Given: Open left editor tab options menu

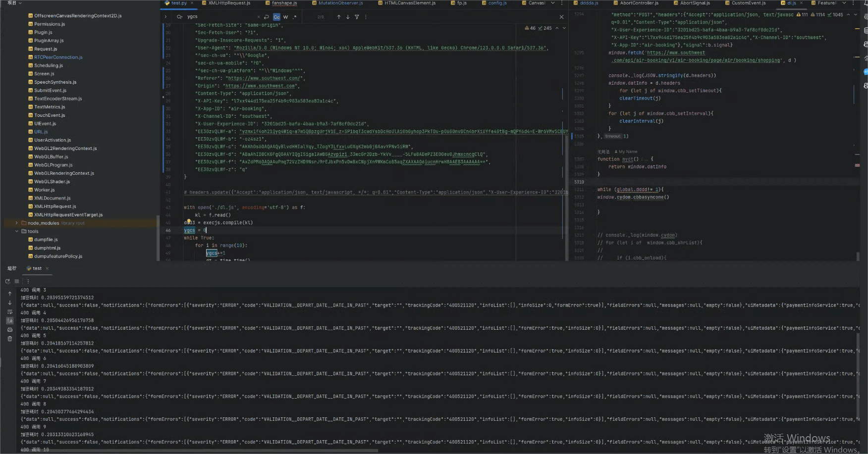Looking at the screenshot, I should tap(561, 3).
